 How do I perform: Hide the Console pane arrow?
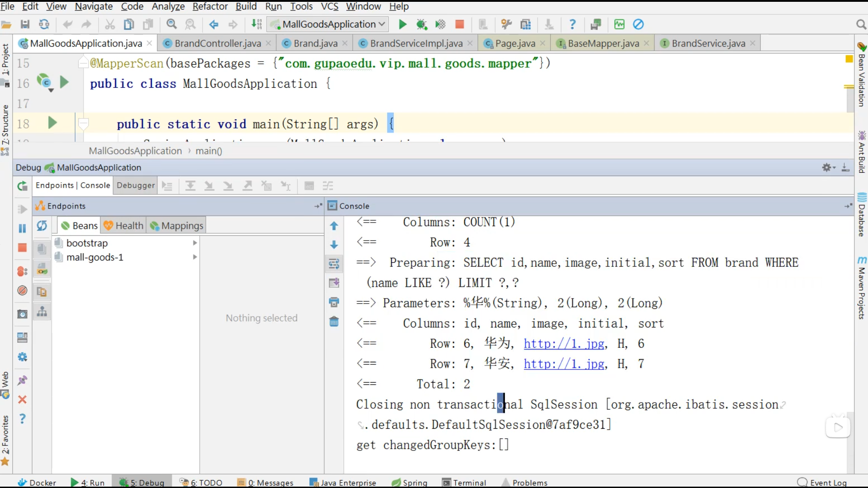coord(848,206)
